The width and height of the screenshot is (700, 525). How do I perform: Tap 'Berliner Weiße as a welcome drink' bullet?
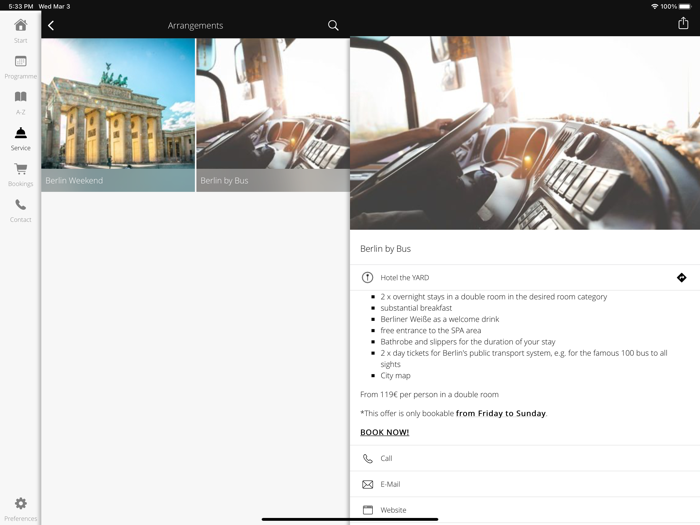point(440,319)
